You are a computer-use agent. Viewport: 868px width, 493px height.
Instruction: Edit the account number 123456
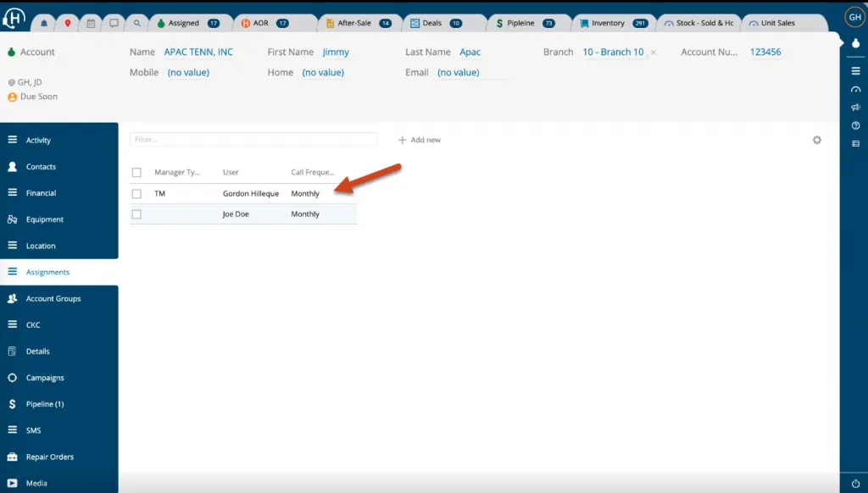pyautogui.click(x=765, y=52)
